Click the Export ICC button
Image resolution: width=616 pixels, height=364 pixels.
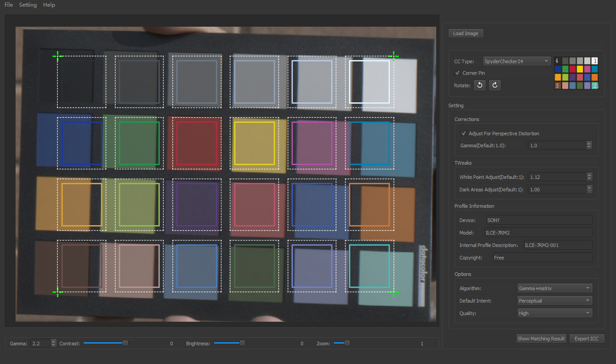coord(587,339)
